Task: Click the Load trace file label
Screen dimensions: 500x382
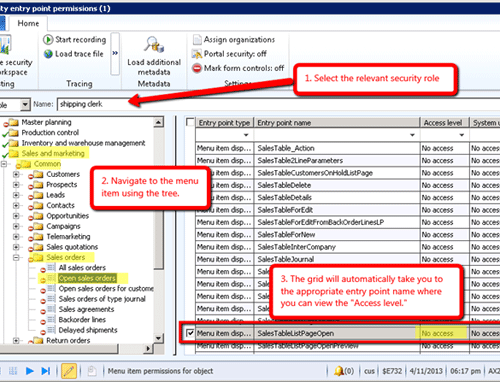Action: pyautogui.click(x=79, y=54)
